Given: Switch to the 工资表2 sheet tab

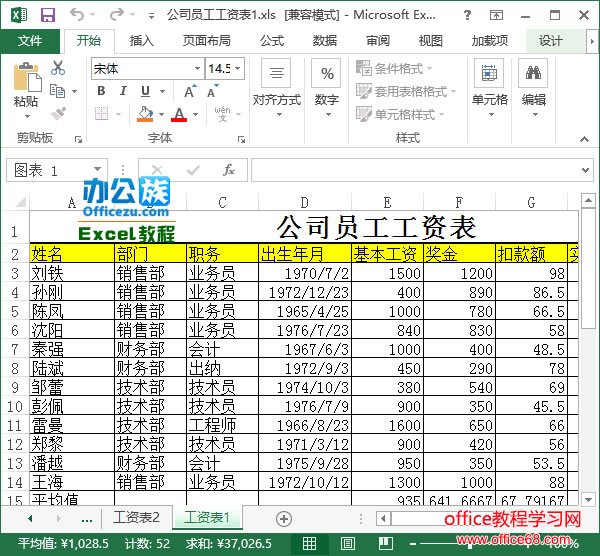Looking at the screenshot, I should pos(136,518).
